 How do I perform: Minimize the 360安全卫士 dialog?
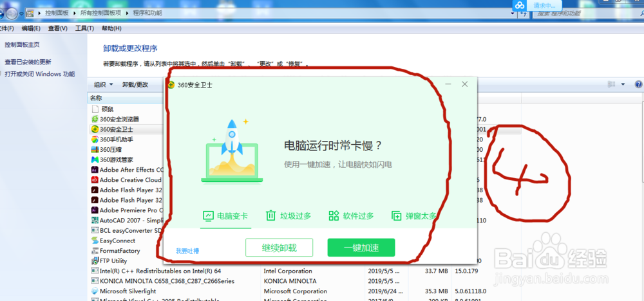tap(448, 84)
